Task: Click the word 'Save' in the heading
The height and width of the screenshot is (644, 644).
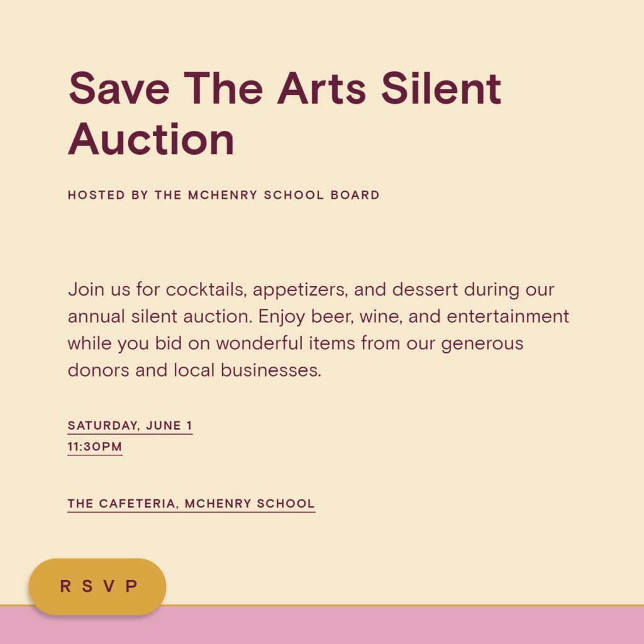Action: coord(119,88)
